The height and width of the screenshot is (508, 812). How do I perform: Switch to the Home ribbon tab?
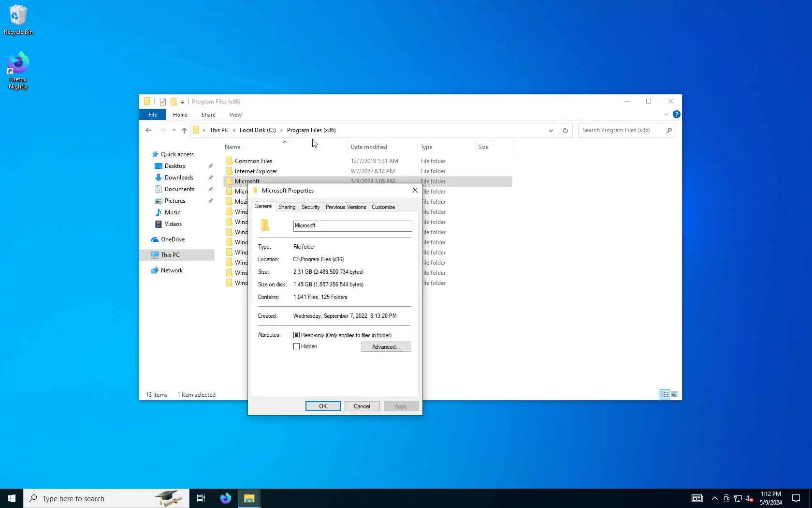tap(180, 115)
